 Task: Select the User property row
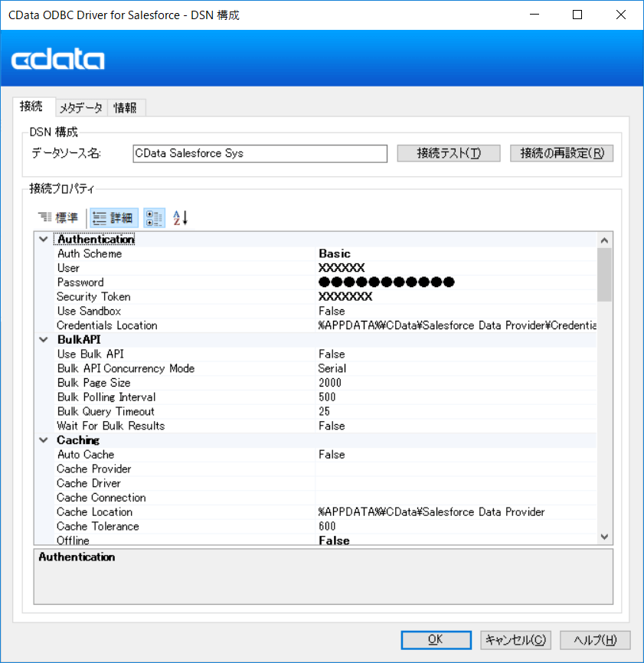pyautogui.click(x=325, y=268)
